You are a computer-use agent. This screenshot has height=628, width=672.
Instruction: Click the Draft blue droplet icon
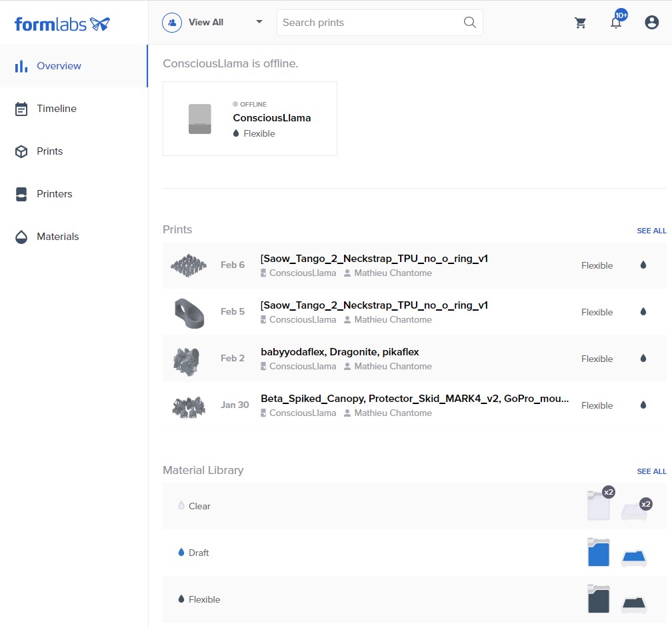pyautogui.click(x=181, y=552)
